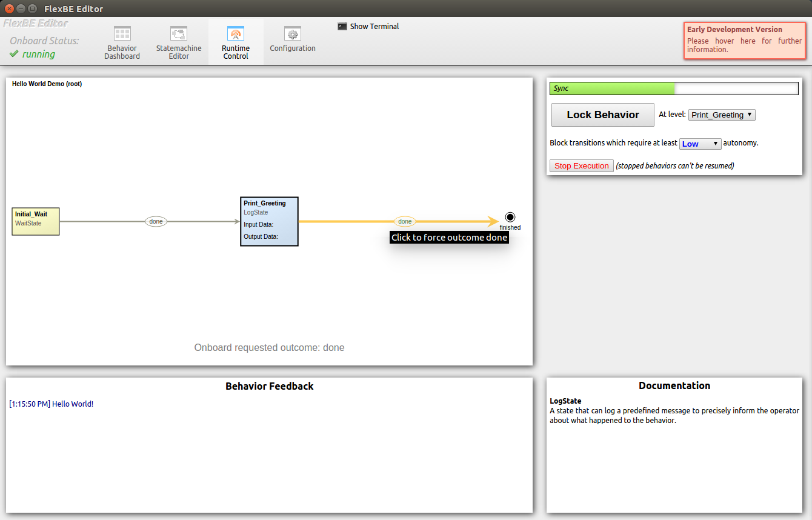The height and width of the screenshot is (520, 812).
Task: Click the Sync progress bar
Action: (674, 88)
